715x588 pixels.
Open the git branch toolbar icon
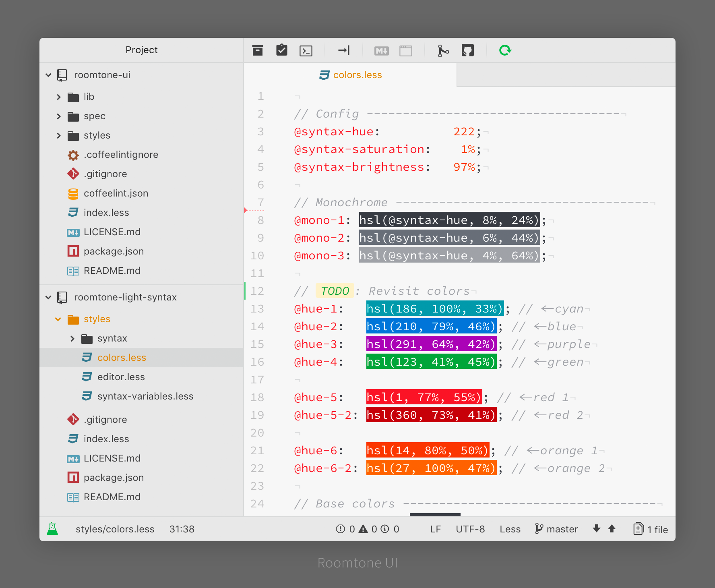click(443, 51)
